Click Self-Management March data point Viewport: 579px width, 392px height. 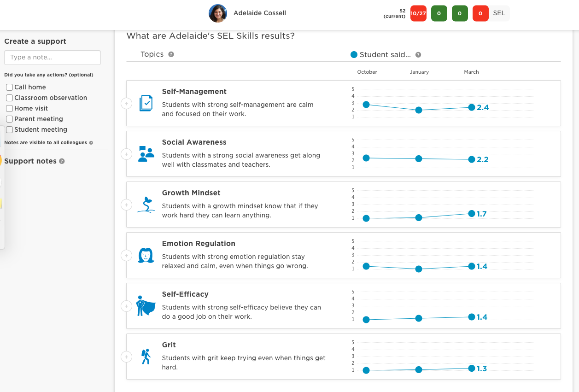coord(472,107)
